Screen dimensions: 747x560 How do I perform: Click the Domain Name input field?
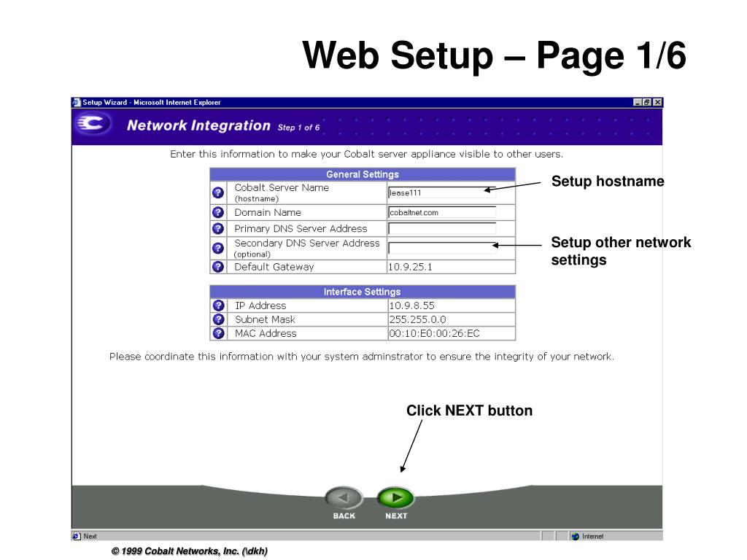pos(441,212)
